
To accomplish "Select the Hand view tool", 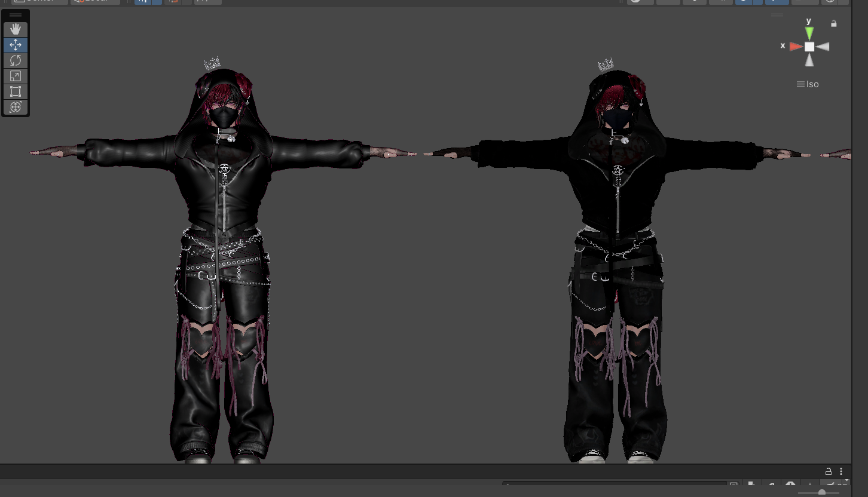I will coord(16,29).
